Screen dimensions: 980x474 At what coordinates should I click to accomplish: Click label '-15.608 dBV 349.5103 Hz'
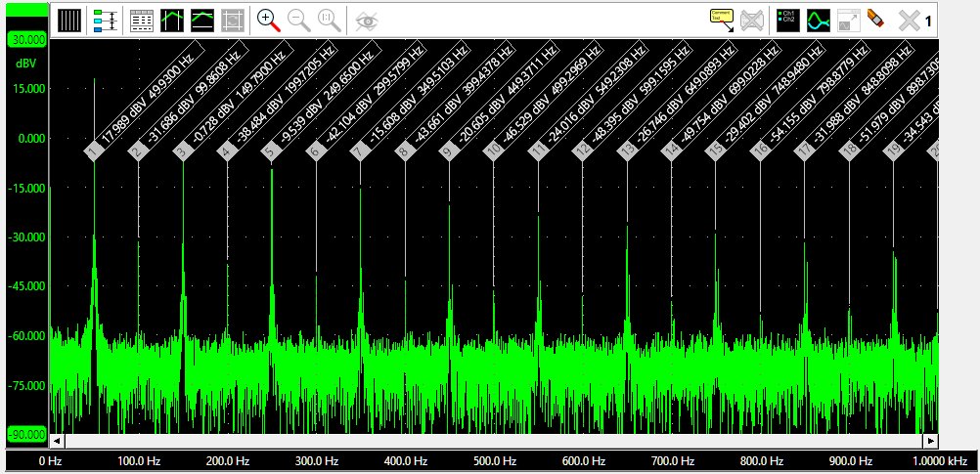tap(417, 95)
